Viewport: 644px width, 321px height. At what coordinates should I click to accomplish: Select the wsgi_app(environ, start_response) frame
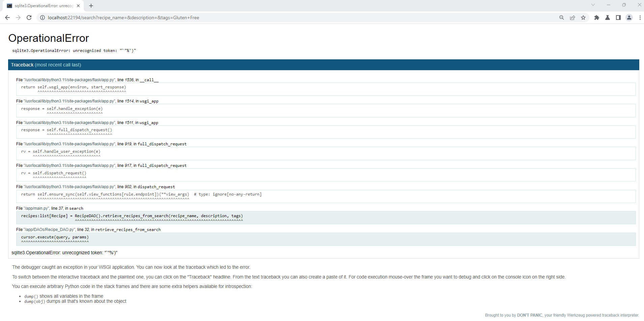326,89
